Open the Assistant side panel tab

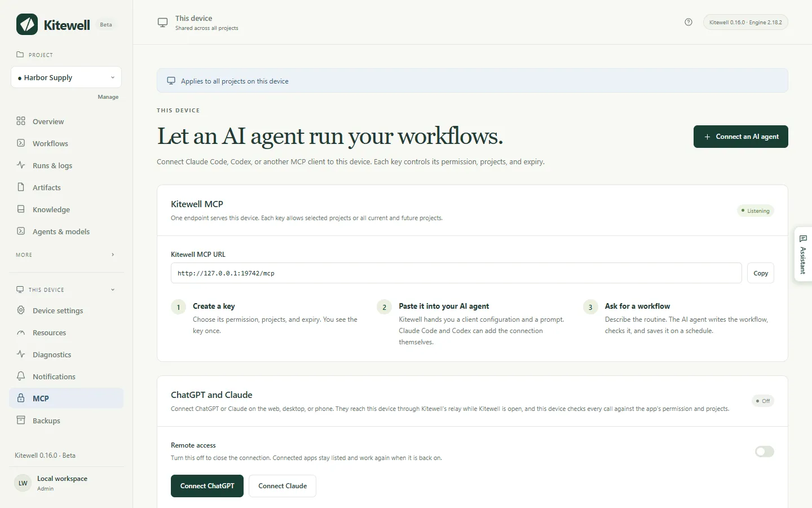803,253
